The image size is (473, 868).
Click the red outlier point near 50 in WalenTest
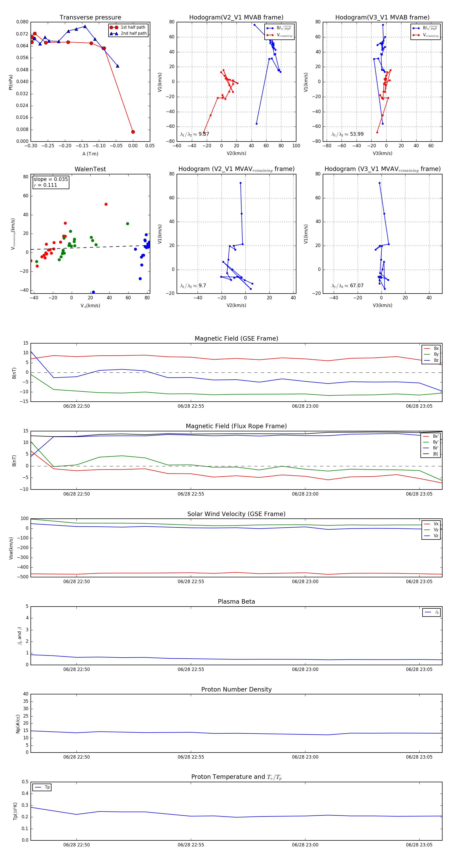tap(106, 204)
